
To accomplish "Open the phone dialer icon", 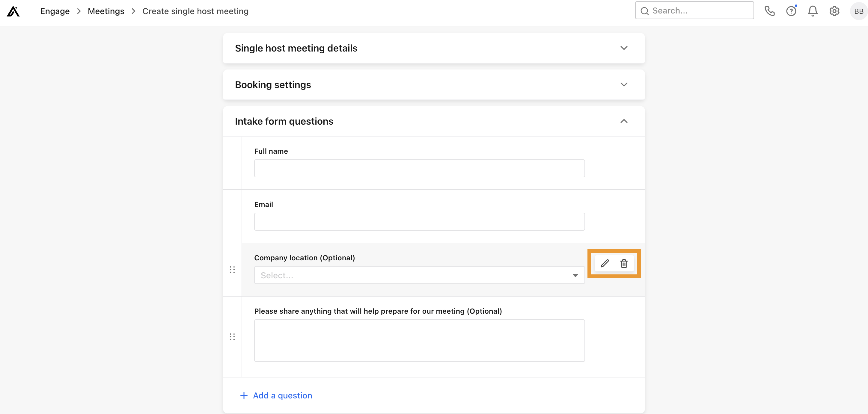I will pyautogui.click(x=770, y=11).
